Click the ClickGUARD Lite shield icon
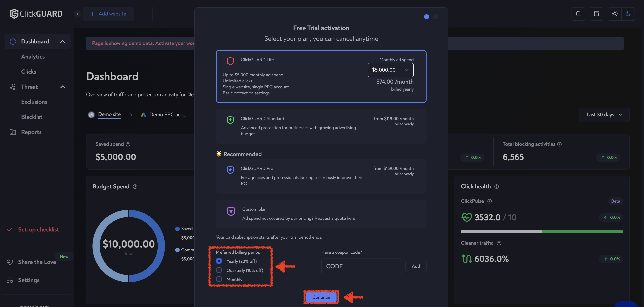The image size is (644, 307). pyautogui.click(x=230, y=61)
